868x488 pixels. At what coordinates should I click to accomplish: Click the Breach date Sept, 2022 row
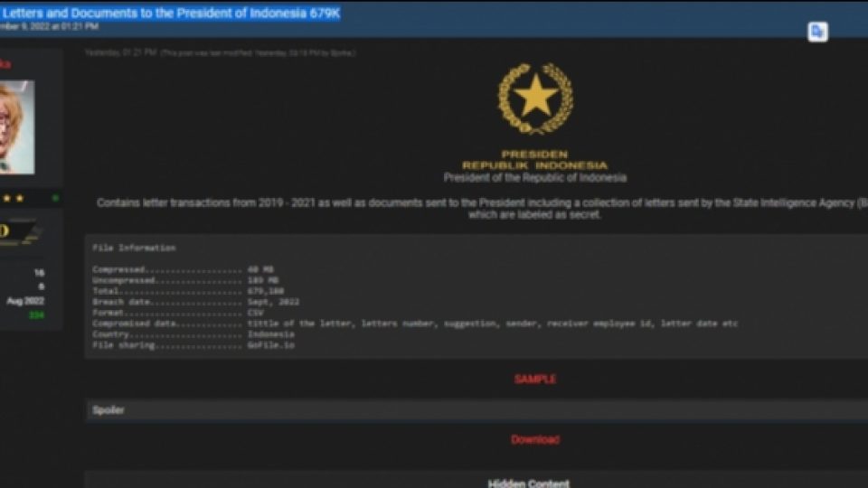pos(196,302)
